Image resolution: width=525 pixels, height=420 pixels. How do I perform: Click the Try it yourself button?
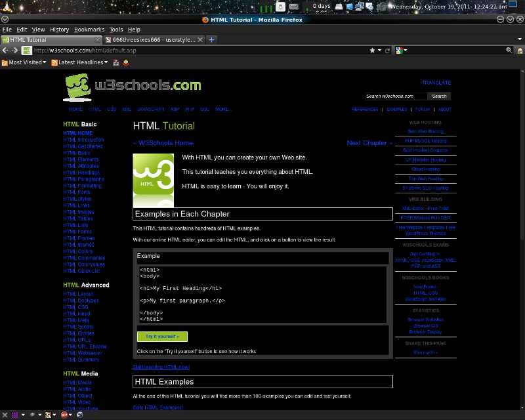[x=162, y=336]
